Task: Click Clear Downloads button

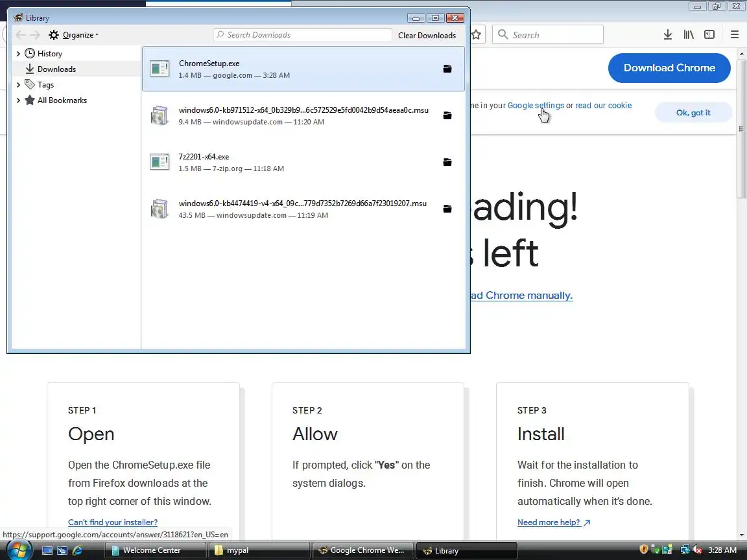Action: pos(427,35)
